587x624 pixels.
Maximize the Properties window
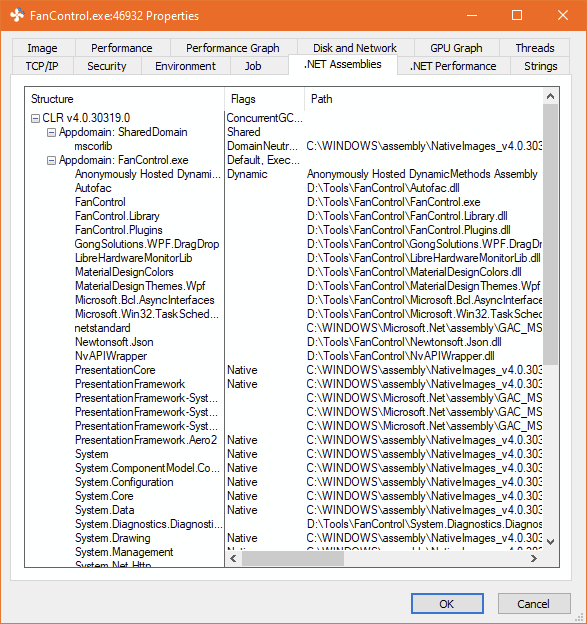(517, 15)
